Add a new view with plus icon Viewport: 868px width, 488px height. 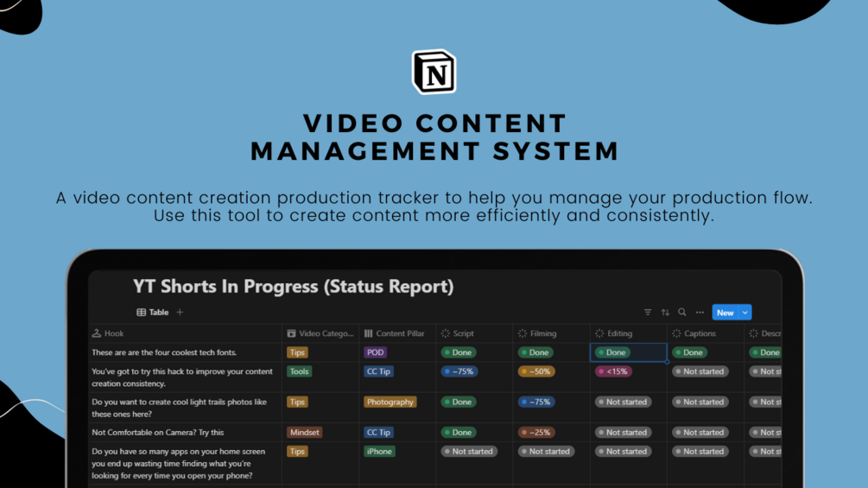(x=180, y=312)
